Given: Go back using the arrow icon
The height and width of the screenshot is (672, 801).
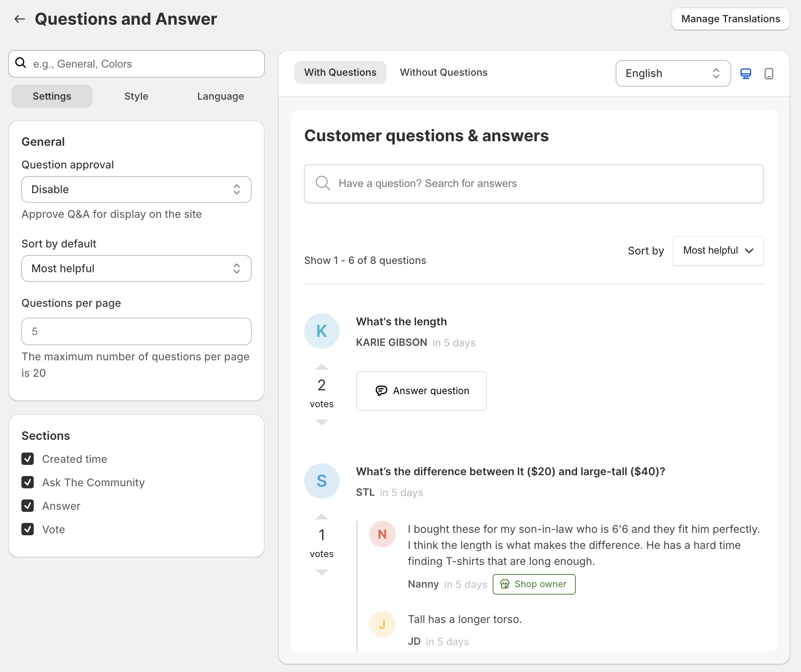Looking at the screenshot, I should 20,19.
